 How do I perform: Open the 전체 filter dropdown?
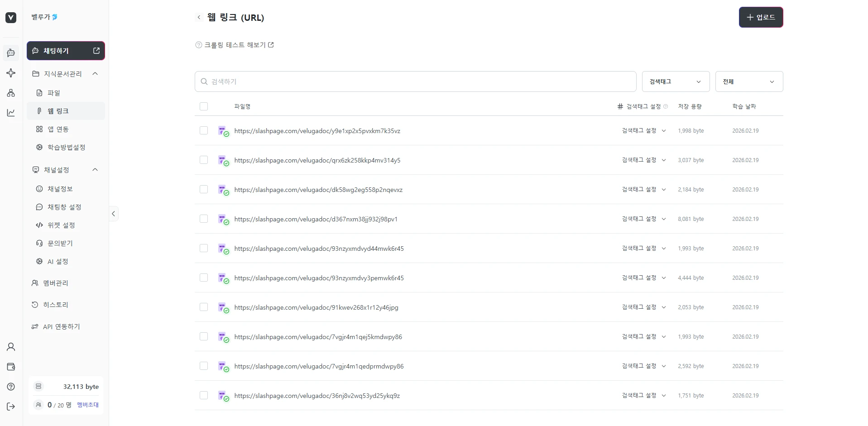(x=748, y=81)
